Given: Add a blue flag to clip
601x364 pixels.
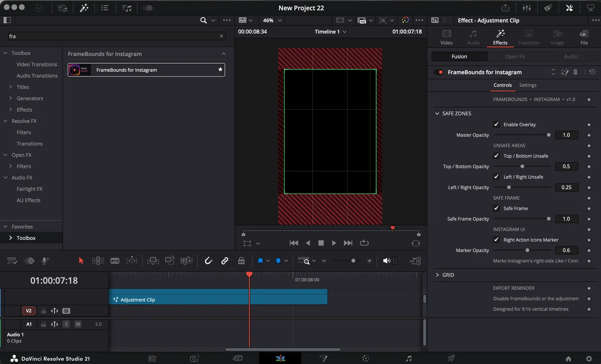Looking at the screenshot, I should pos(260,261).
